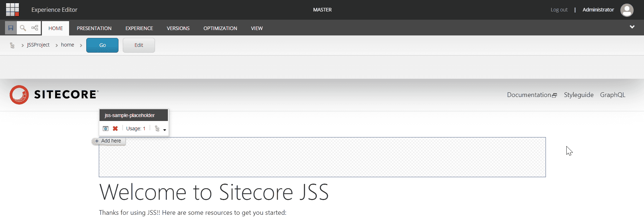
Task: Select JSSProject in the breadcrumb
Action: pyautogui.click(x=38, y=45)
